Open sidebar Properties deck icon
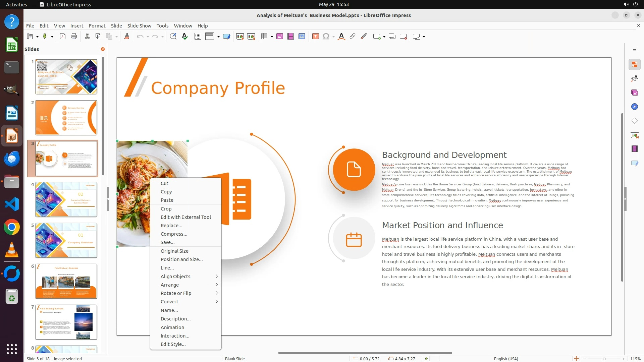The image size is (644, 362). tap(634, 64)
